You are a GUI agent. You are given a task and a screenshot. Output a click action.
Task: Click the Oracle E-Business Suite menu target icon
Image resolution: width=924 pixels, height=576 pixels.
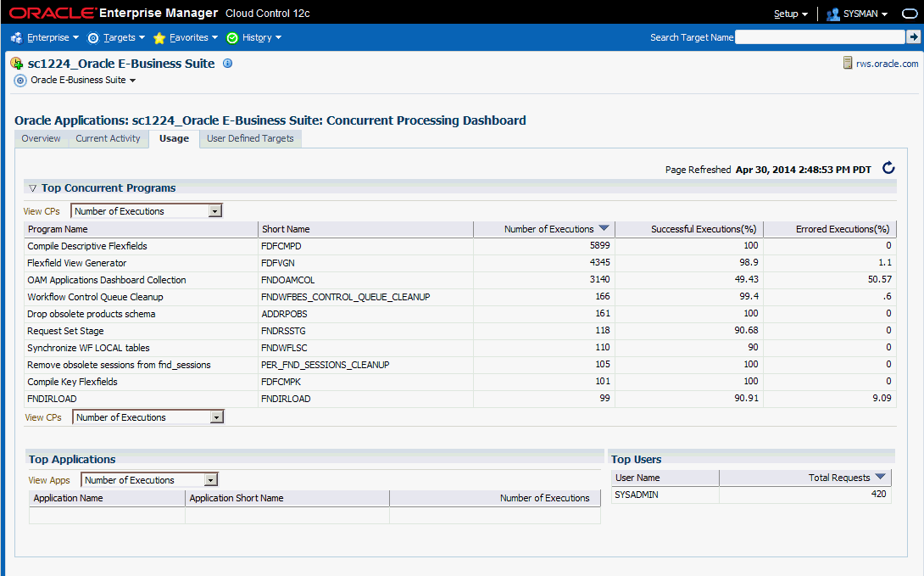tap(20, 81)
